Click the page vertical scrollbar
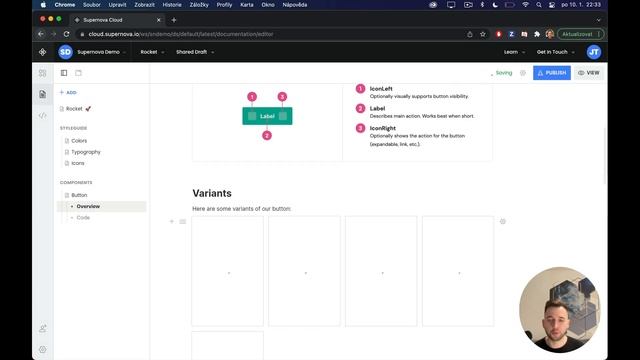 click(x=605, y=155)
